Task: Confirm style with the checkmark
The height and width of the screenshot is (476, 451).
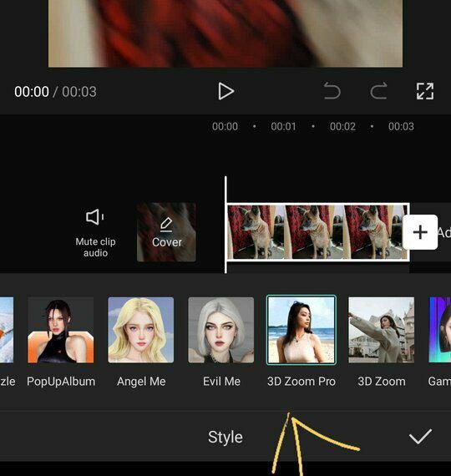Action: click(x=420, y=437)
